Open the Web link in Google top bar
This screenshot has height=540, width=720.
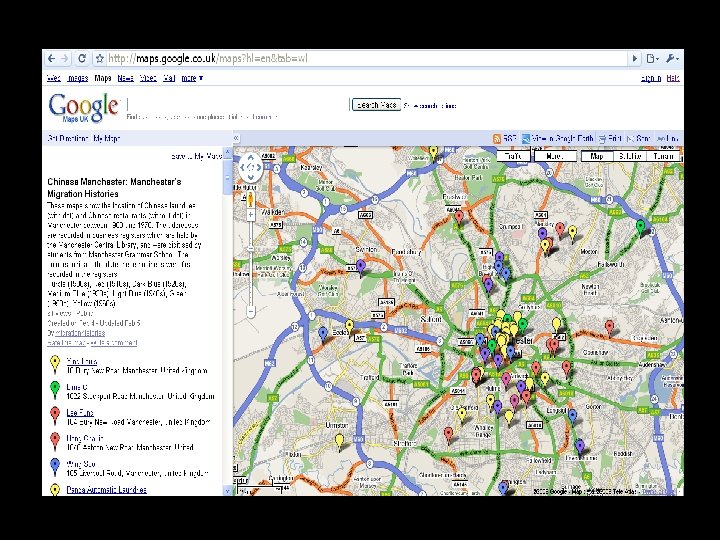coord(54,78)
